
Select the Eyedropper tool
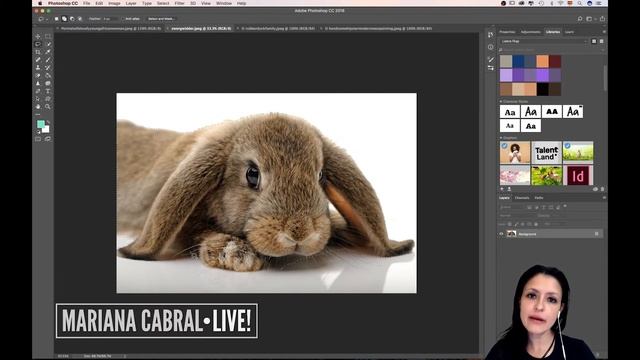[48, 52]
